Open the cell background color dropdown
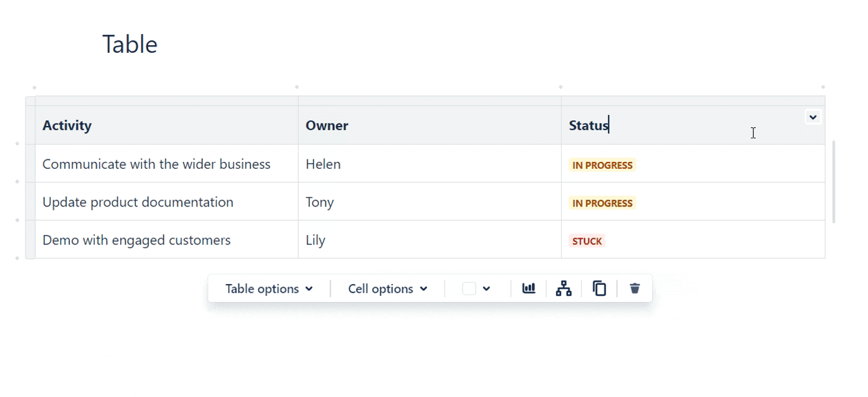The height and width of the screenshot is (397, 868). point(476,289)
